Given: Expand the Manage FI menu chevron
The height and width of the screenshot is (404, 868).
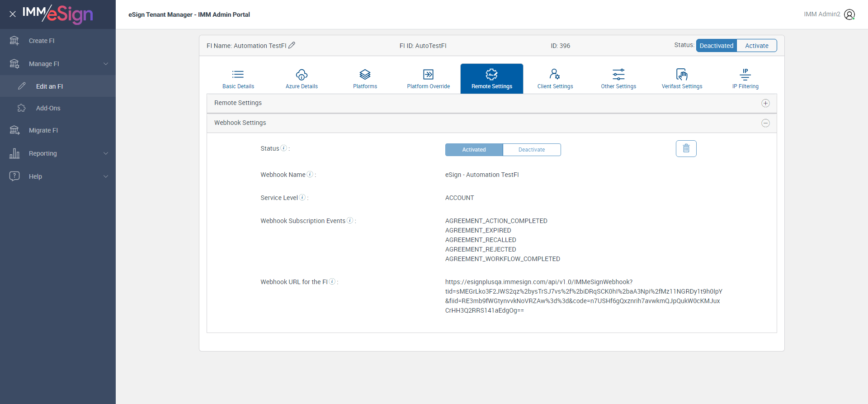Looking at the screenshot, I should coord(106,64).
